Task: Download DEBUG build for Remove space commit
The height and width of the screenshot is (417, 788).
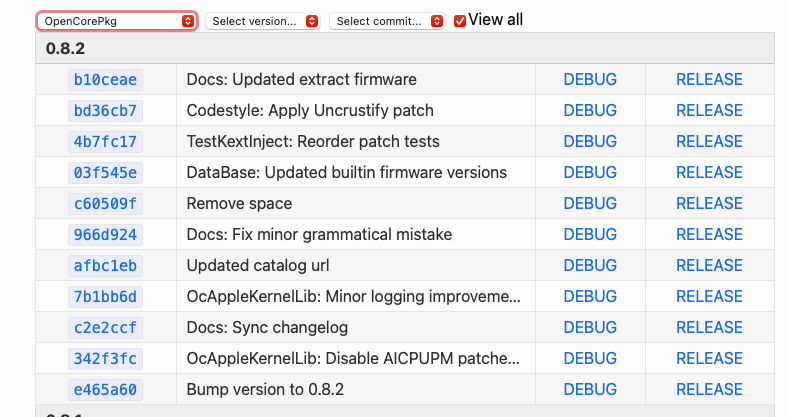Action: pos(590,204)
